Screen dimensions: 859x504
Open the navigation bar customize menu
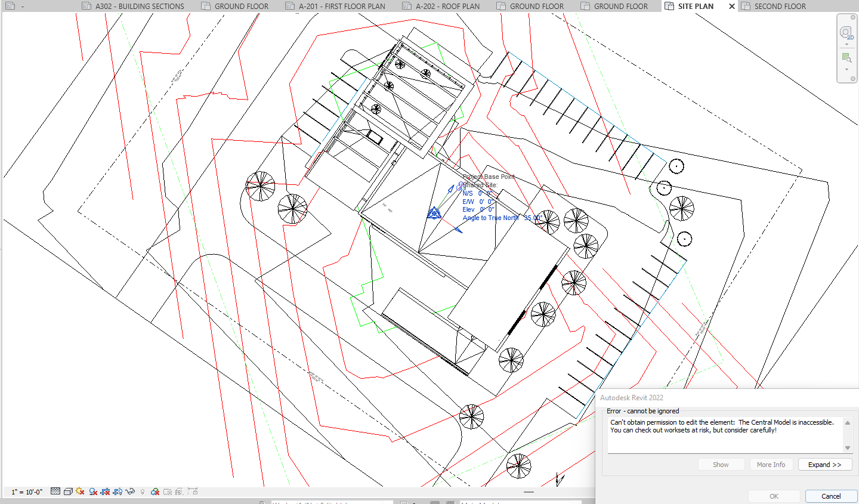pos(853,79)
